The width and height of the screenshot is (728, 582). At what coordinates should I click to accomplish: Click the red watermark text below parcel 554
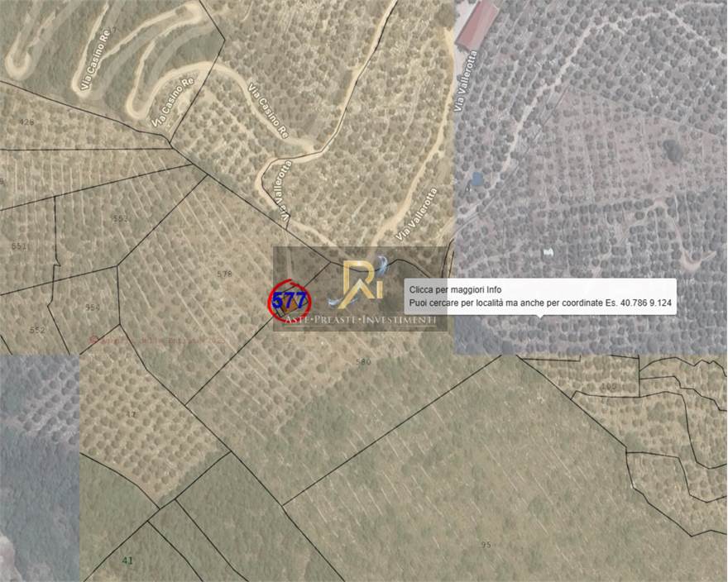(x=157, y=339)
